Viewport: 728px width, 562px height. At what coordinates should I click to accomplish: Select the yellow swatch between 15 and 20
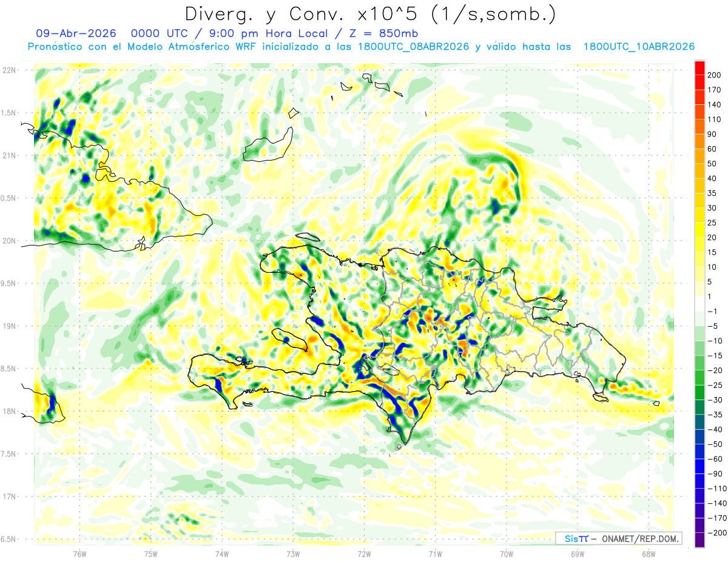coord(699,245)
